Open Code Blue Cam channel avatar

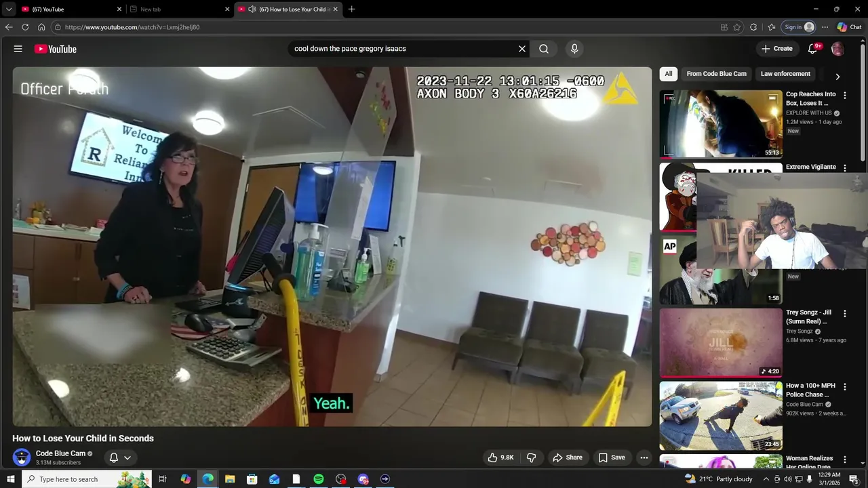(22, 457)
